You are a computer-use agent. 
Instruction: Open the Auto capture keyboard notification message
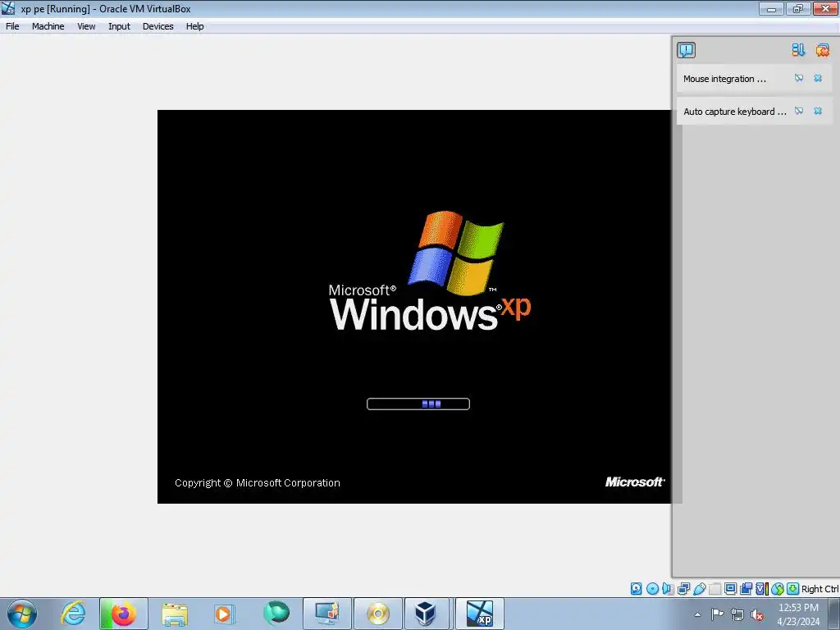pyautogui.click(x=735, y=112)
